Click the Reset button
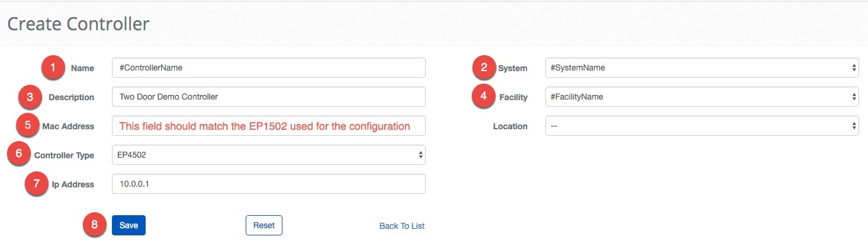868x249 pixels. (x=263, y=225)
